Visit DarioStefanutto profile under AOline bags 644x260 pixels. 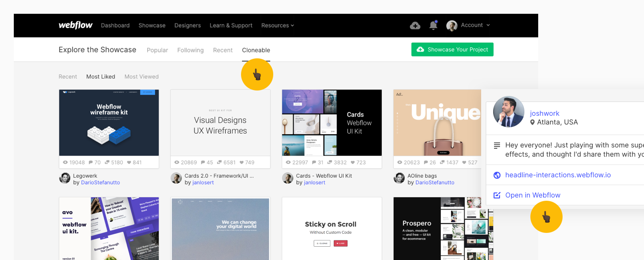point(435,183)
